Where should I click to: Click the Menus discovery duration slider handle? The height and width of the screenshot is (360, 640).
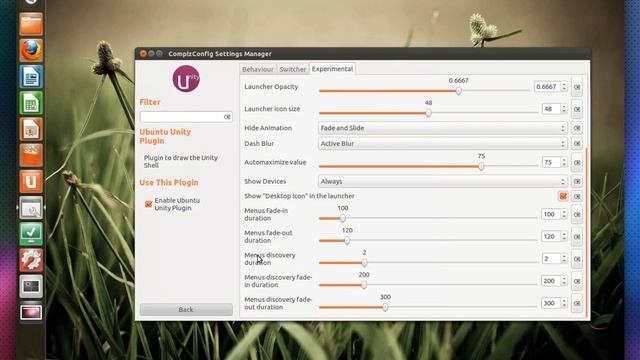[364, 262]
